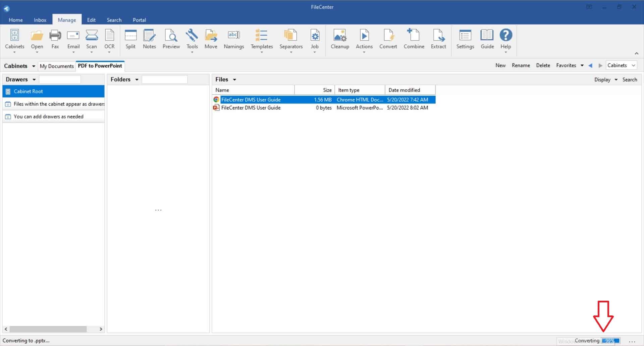Open the Notes tool
Screen dimensions: 644x346
pos(149,40)
